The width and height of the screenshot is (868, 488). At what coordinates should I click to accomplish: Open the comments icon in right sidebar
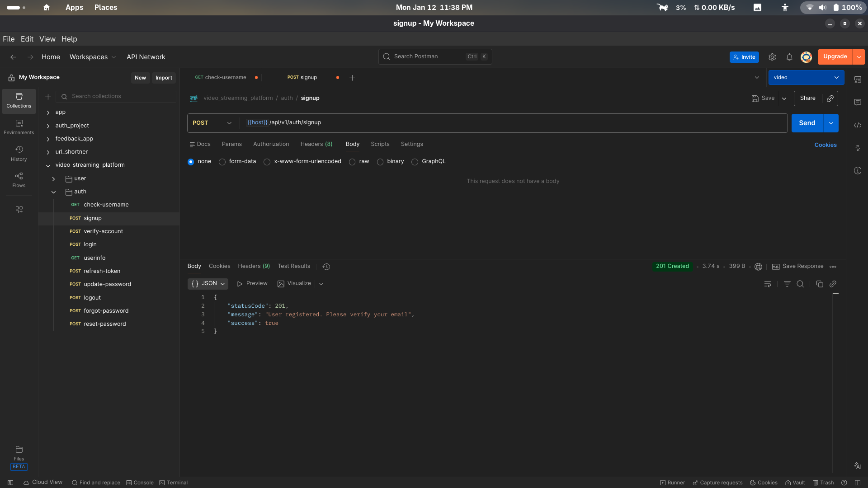pos(857,103)
